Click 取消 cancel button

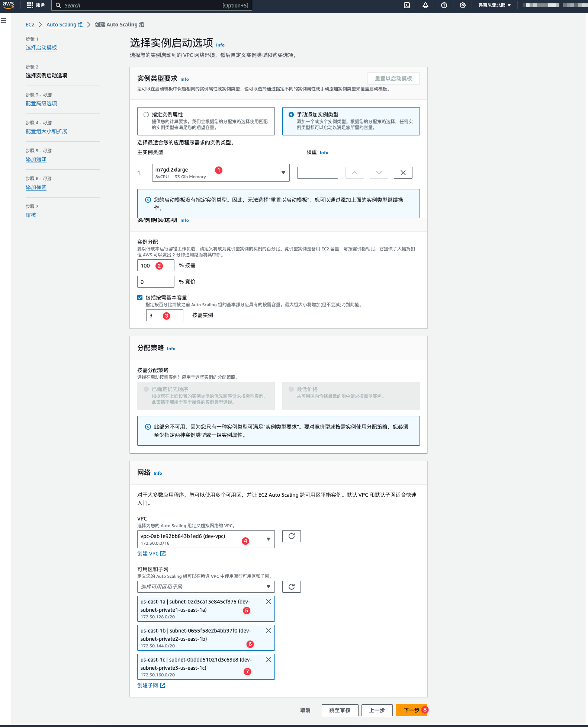tap(305, 710)
